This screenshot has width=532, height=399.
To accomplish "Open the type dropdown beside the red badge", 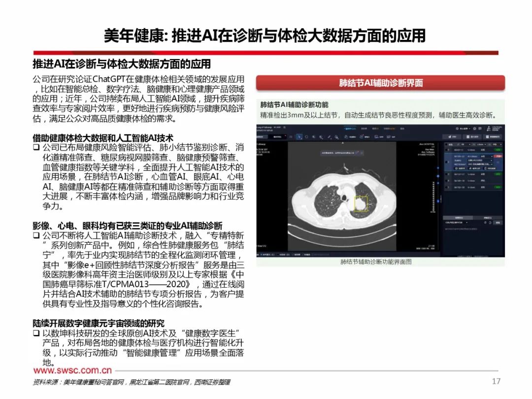I will (x=487, y=157).
